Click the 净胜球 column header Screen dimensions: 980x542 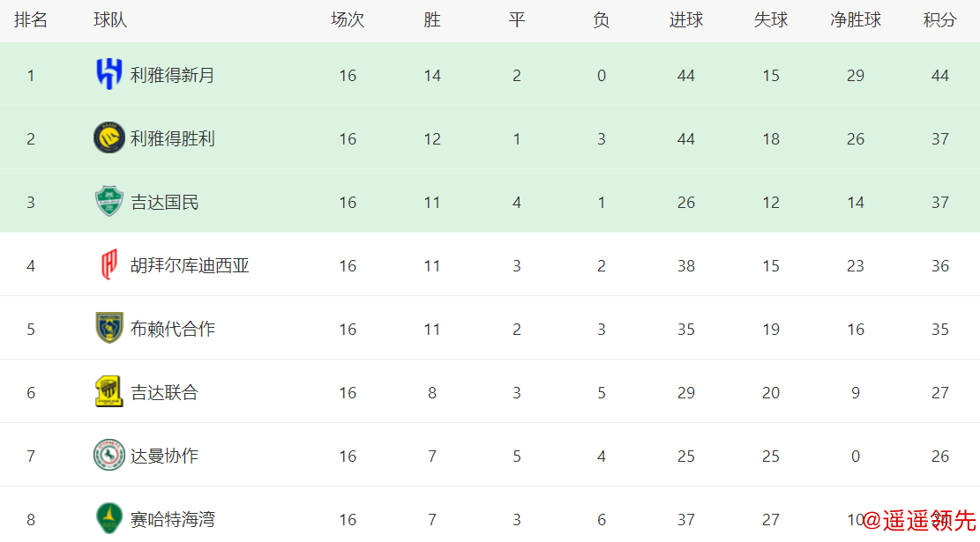(x=855, y=20)
